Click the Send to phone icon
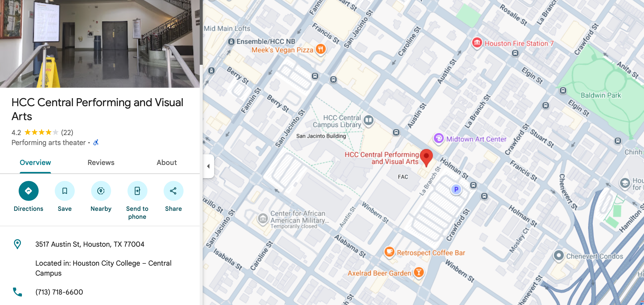This screenshot has height=305, width=644. (x=137, y=191)
